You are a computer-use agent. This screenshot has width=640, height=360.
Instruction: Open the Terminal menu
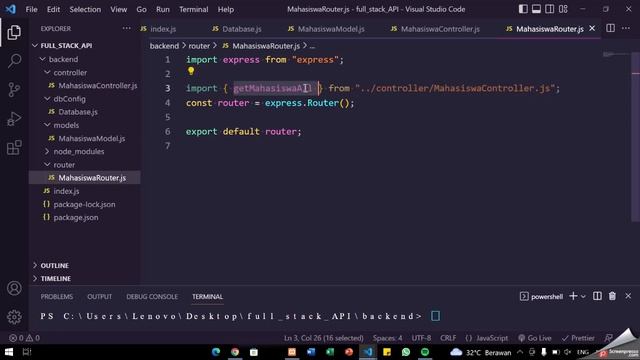tap(193, 9)
